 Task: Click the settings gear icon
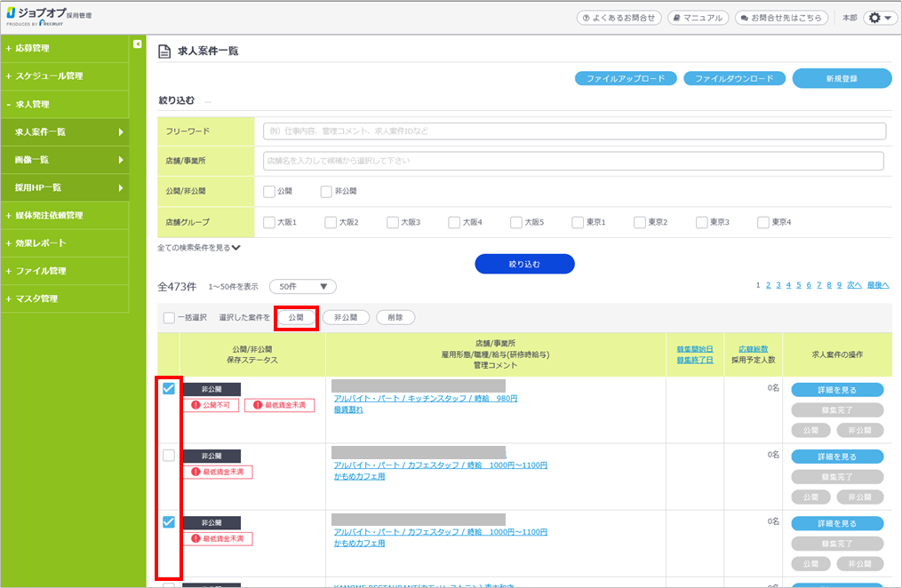(880, 18)
